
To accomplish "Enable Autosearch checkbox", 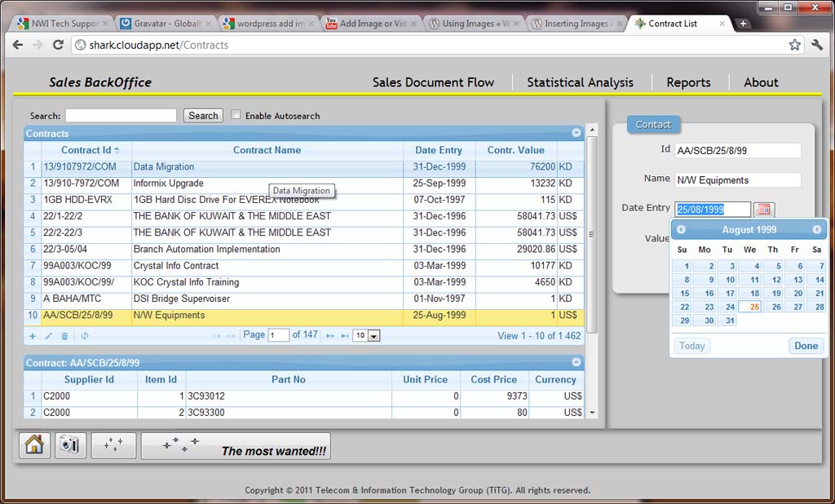I will (236, 115).
